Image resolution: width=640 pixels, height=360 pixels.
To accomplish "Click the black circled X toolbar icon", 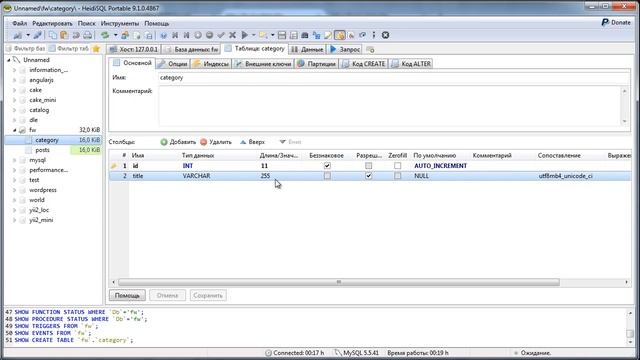I will coord(385,36).
